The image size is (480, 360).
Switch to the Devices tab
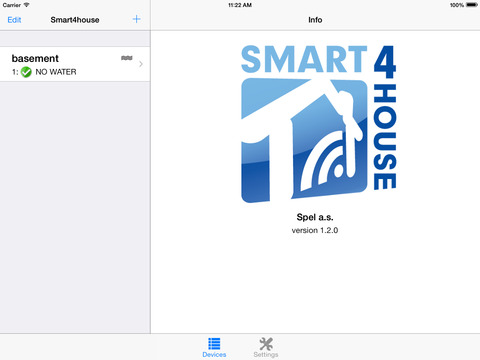pyautogui.click(x=214, y=348)
